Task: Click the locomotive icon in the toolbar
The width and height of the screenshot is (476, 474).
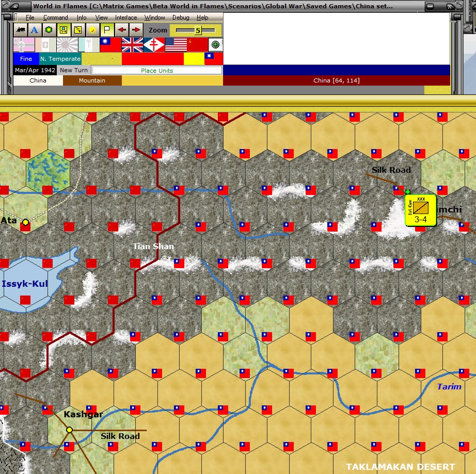Action: pos(21,30)
